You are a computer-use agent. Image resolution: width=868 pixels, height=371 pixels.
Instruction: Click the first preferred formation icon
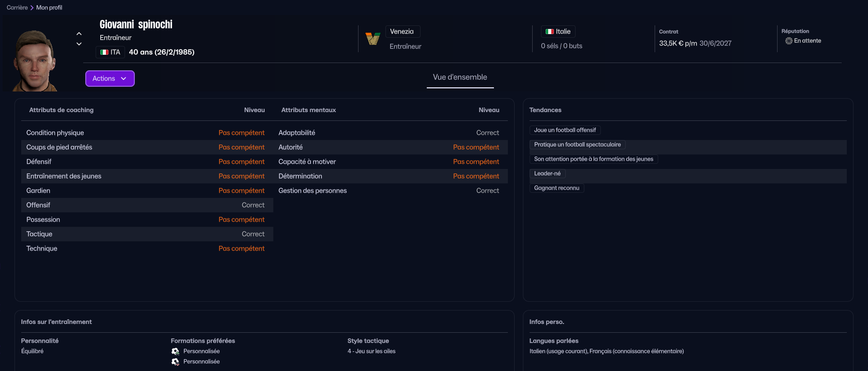coord(175,351)
